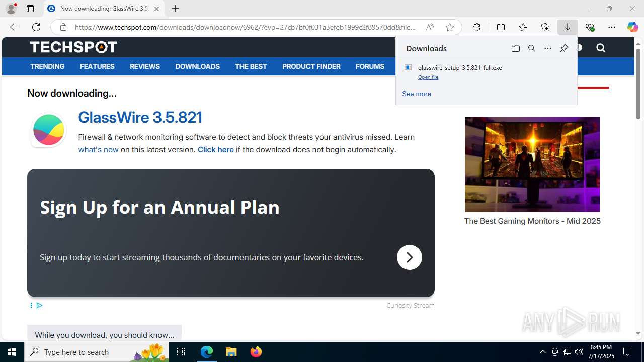Open a new tab
The height and width of the screenshot is (362, 644).
[x=175, y=9]
